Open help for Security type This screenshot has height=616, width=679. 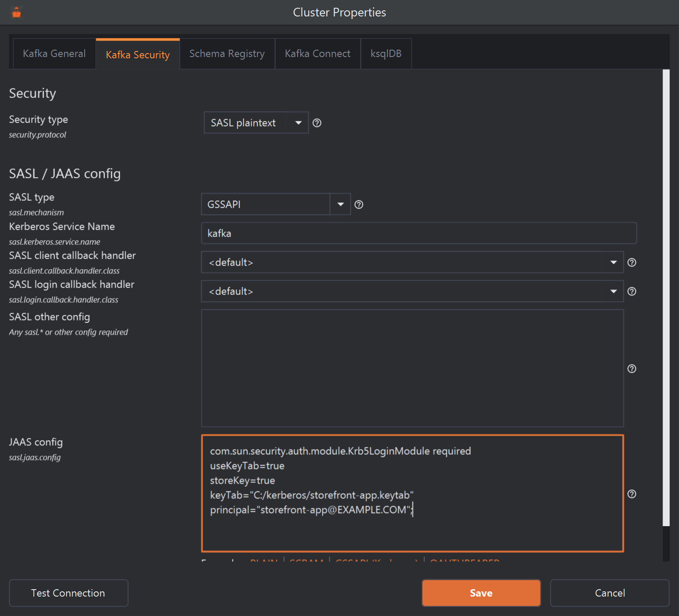click(317, 123)
